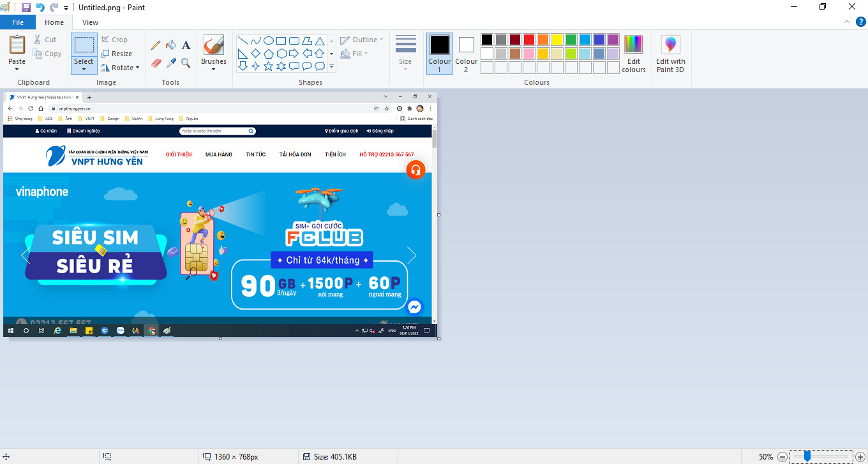Pick the green colour swatch

571,40
